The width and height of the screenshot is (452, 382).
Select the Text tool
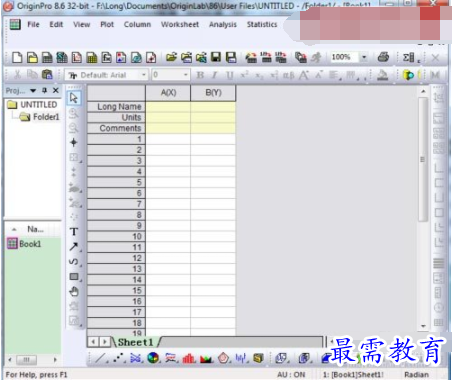74,231
